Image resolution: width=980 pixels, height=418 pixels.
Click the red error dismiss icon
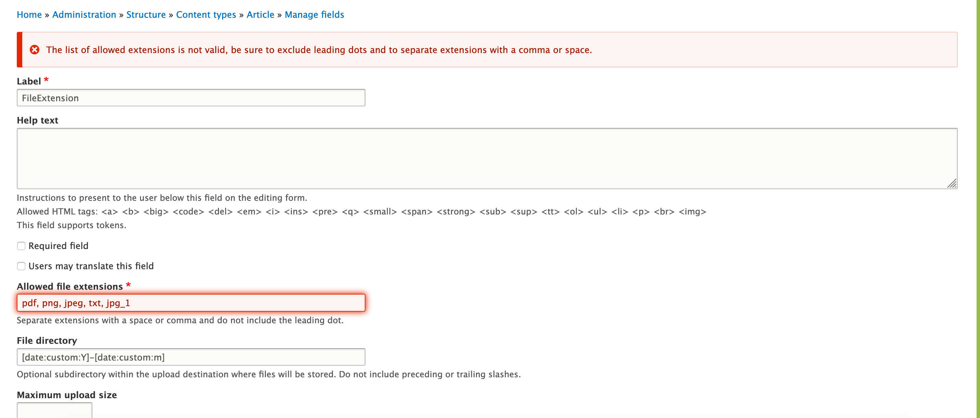(x=35, y=50)
